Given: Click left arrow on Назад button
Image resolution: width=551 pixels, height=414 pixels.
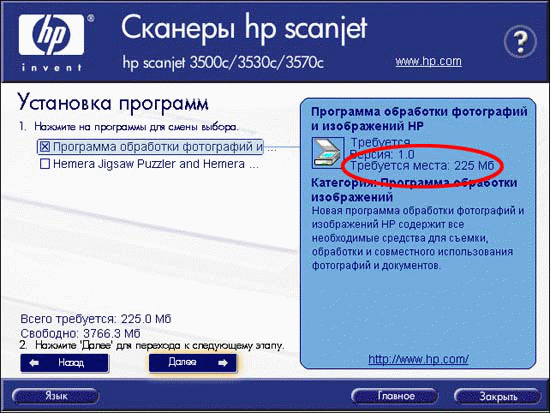Looking at the screenshot, I should (x=34, y=363).
